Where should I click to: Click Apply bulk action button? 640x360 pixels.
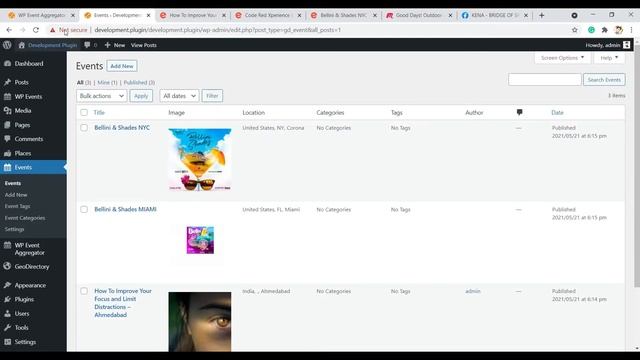coord(141,96)
